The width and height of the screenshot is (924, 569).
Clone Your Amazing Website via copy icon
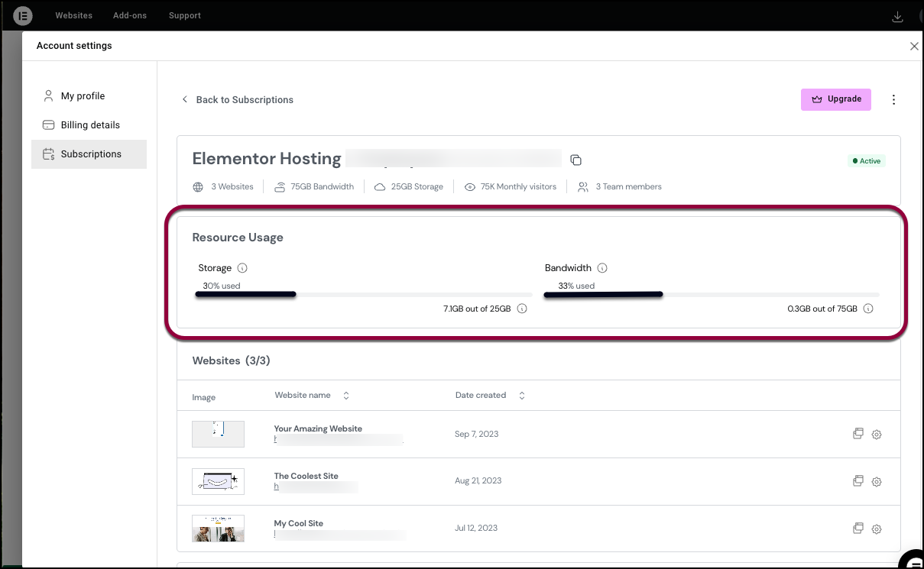[x=858, y=434]
